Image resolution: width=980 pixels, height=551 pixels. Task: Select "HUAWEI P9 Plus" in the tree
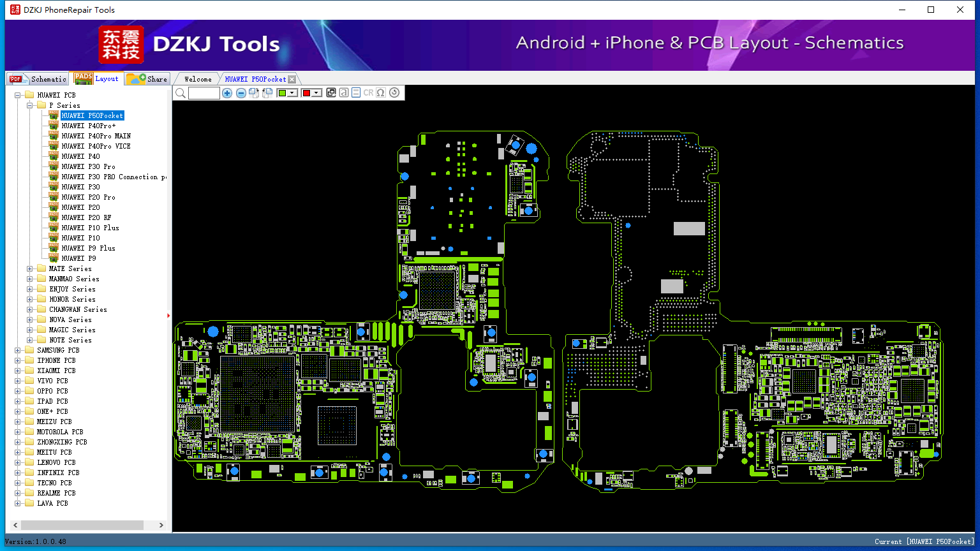click(x=88, y=248)
